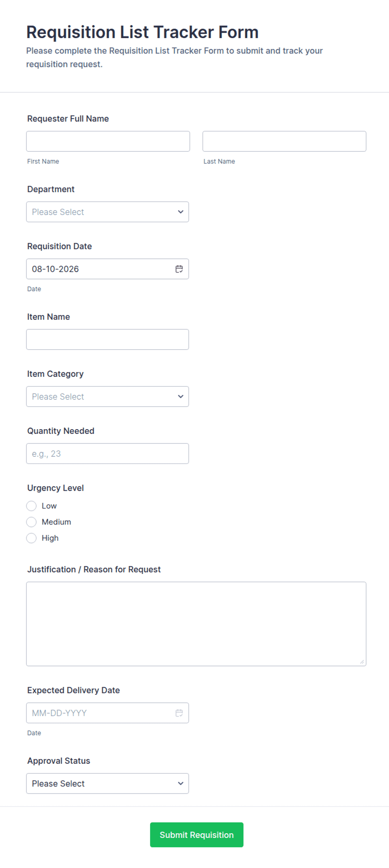This screenshot has width=389, height=868.
Task: Click the Approval Status chevron arrow
Action: point(181,784)
